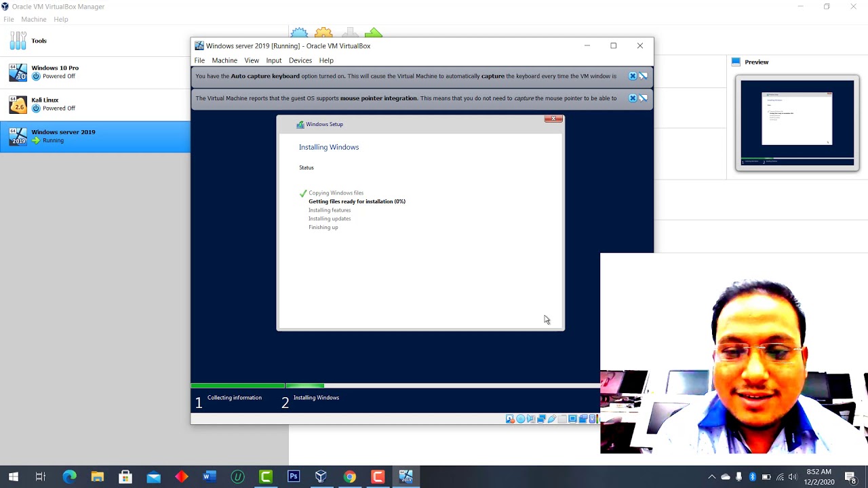The width and height of the screenshot is (868, 488).
Task: Open the VirtualBox cube icon on taskbar
Action: (321, 477)
